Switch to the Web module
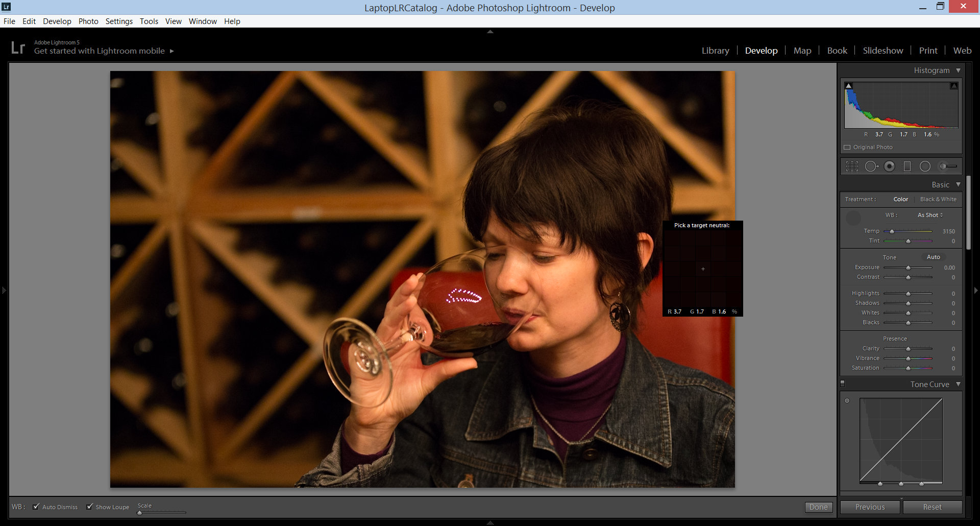The height and width of the screenshot is (526, 980). pos(962,51)
